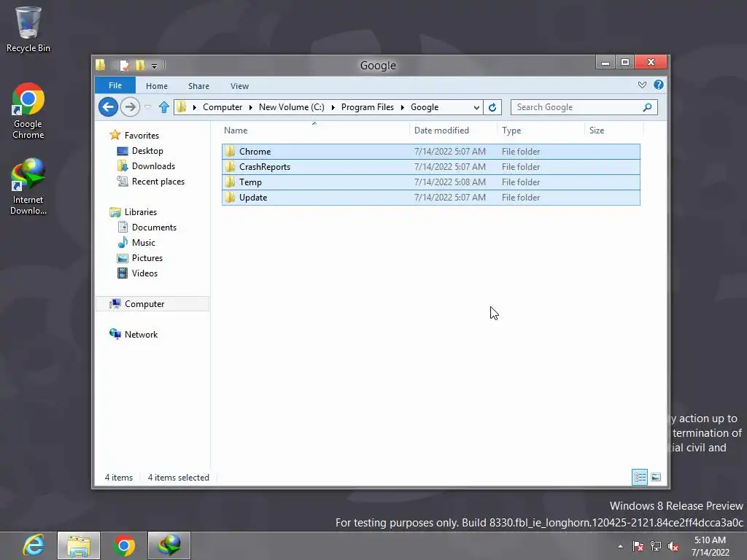
Task: Open the Action Center flag icon
Action: 638,546
